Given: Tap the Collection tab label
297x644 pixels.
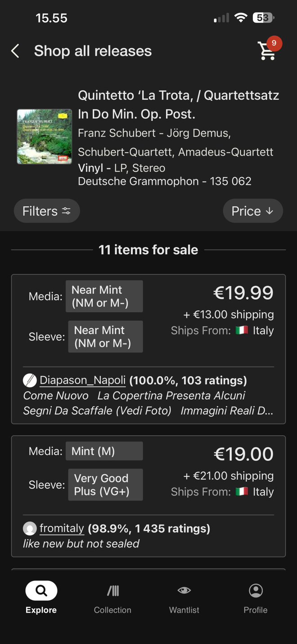Looking at the screenshot, I should tap(112, 610).
